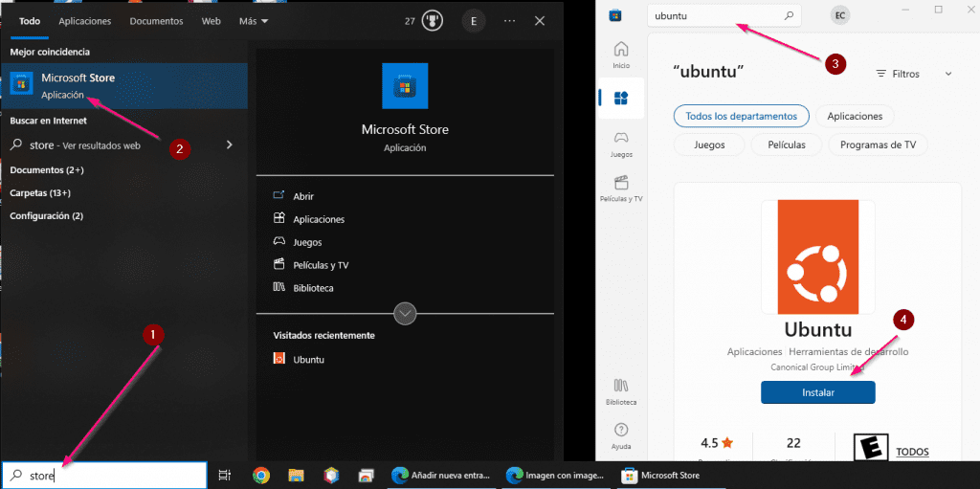Image resolution: width=980 pixels, height=489 pixels.
Task: Open the apps section in Store sidebar
Action: (x=621, y=99)
